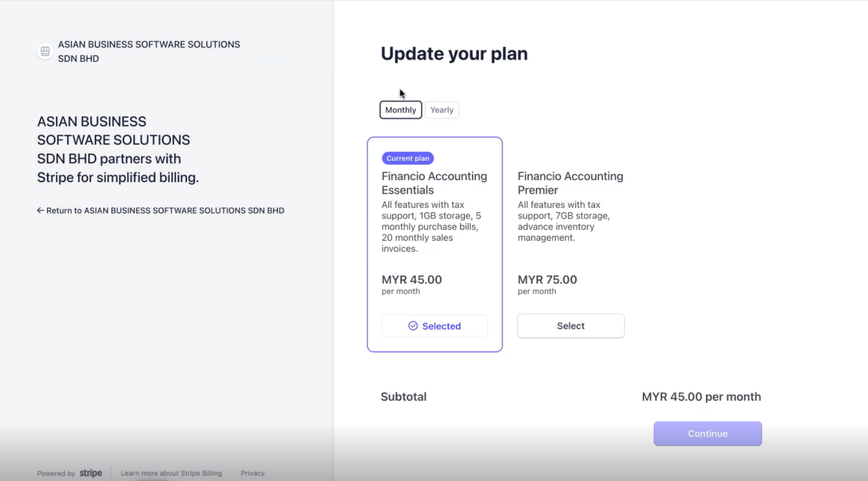Continue to confirm plan update
This screenshot has height=481, width=868.
click(x=708, y=434)
